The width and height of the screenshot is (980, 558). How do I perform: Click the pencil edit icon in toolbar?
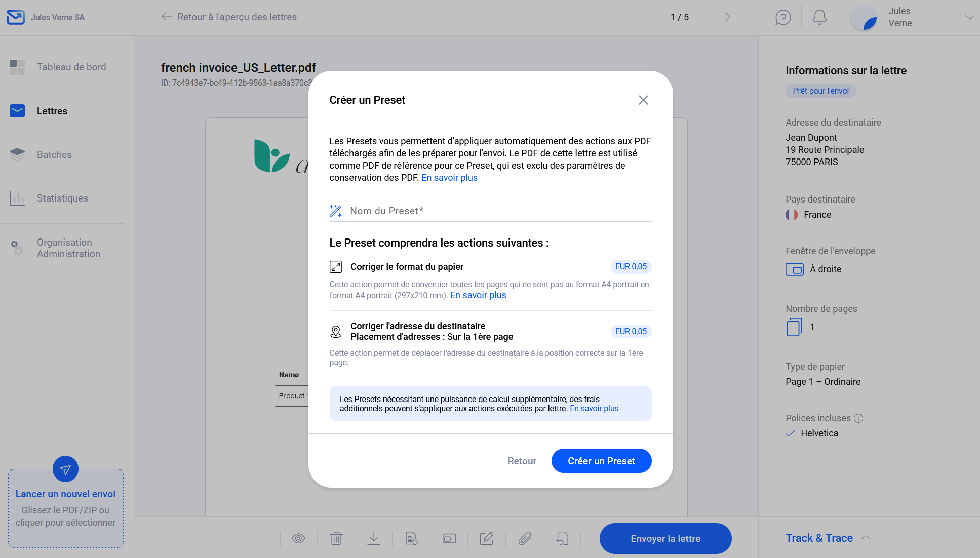pyautogui.click(x=487, y=538)
